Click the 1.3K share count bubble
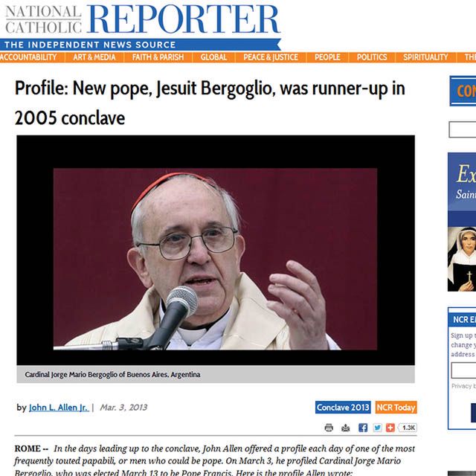This screenshot has height=476, width=476. coord(408,428)
